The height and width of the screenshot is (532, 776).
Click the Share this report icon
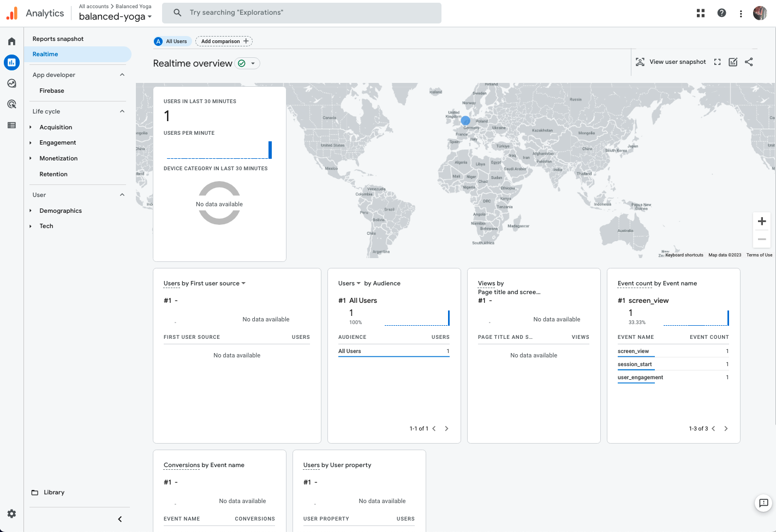pos(749,62)
